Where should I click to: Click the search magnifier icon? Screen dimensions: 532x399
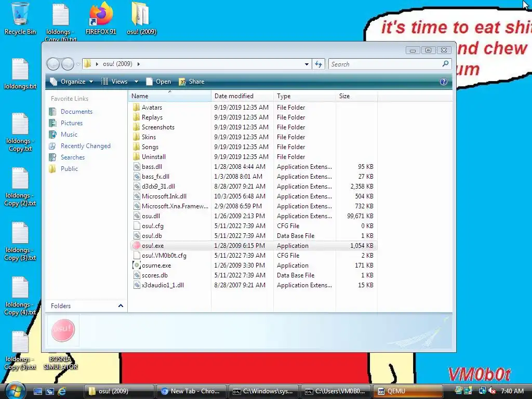445,64
